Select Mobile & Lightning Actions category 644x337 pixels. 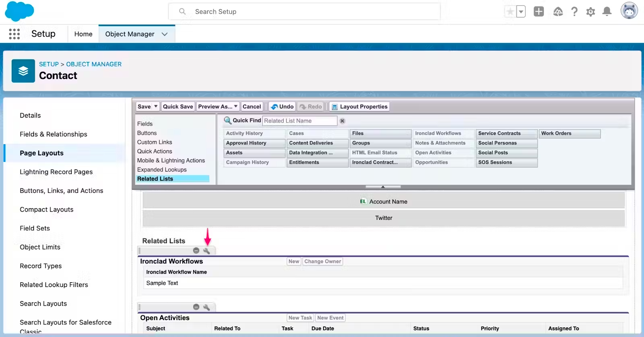171,161
